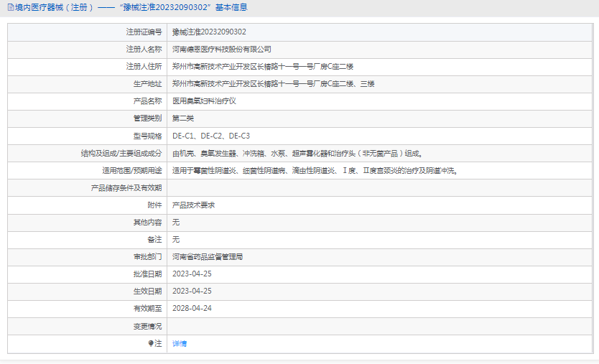The width and height of the screenshot is (599, 364).
Task: Select the 批准日期 label
Action: coord(147,274)
